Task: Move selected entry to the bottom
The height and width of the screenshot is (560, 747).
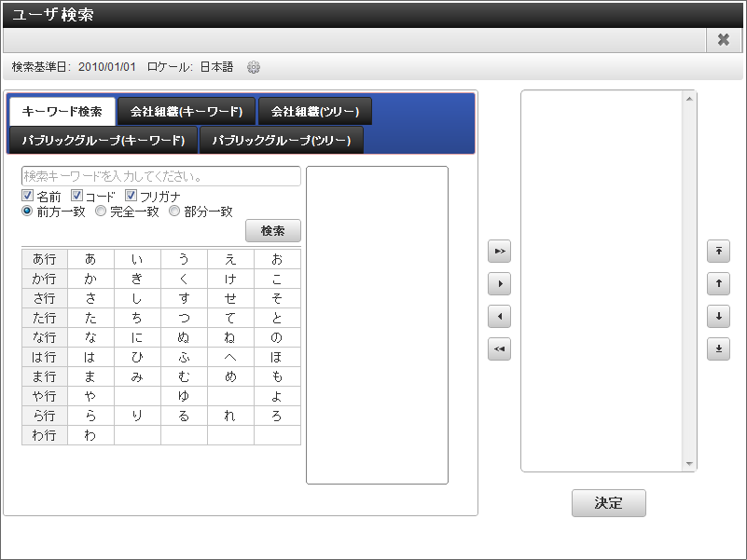Action: coord(718,348)
